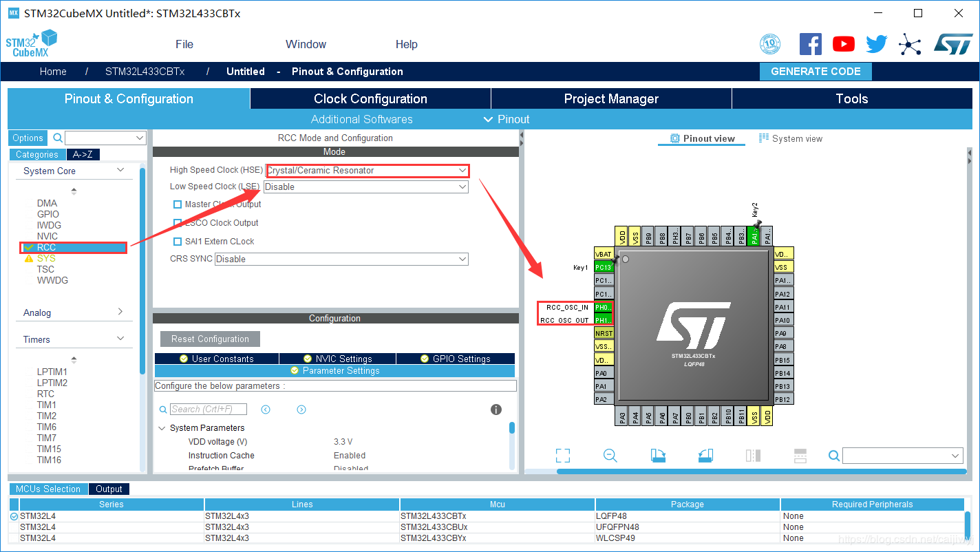This screenshot has height=552, width=980.
Task: Open the High Speed Clock (HSE) dropdown
Action: click(x=367, y=170)
